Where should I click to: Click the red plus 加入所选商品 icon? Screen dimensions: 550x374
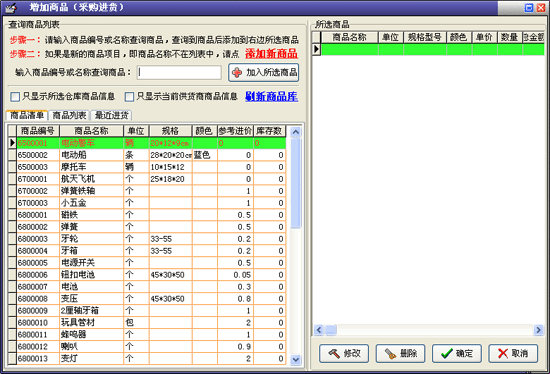coord(237,73)
